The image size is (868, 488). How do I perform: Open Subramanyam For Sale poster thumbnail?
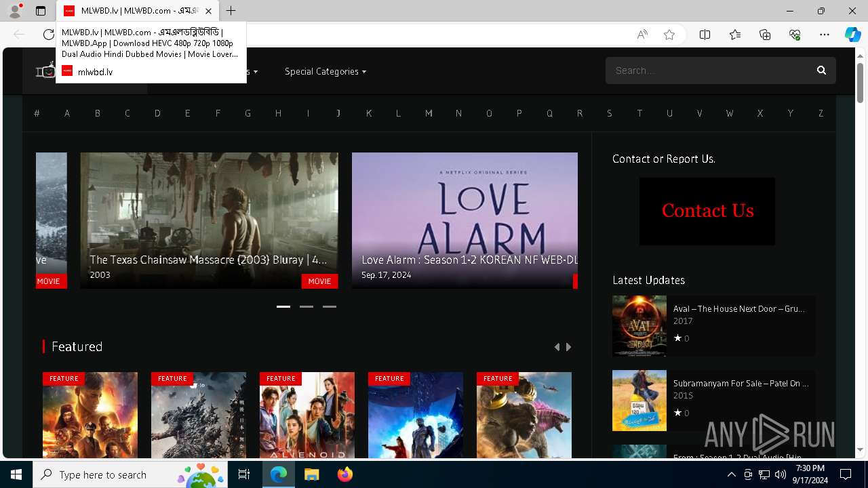pos(639,401)
